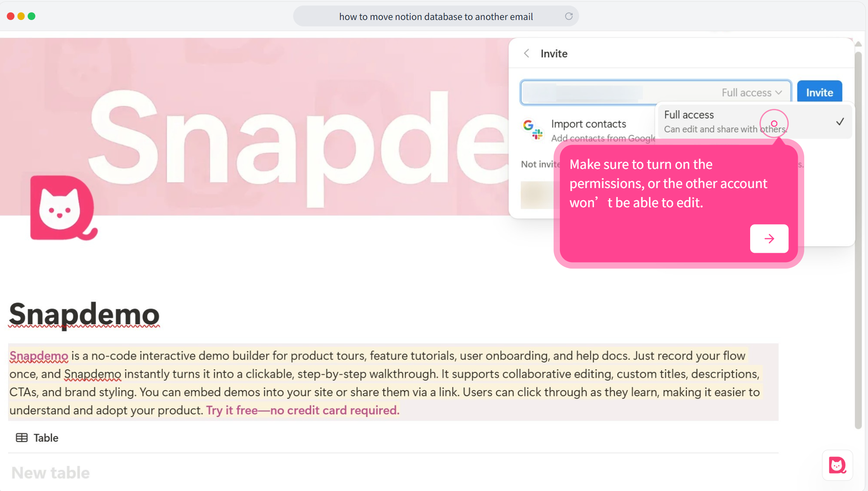Open Snapdemo cat widget at bottom right
Viewport: 868px width, 491px height.
[837, 465]
